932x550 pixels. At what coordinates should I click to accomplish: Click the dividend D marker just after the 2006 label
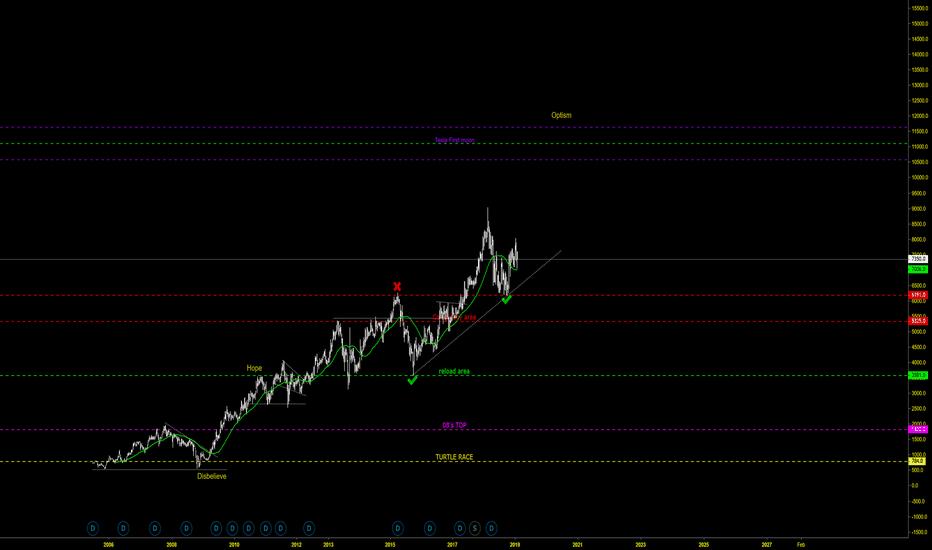[123, 528]
